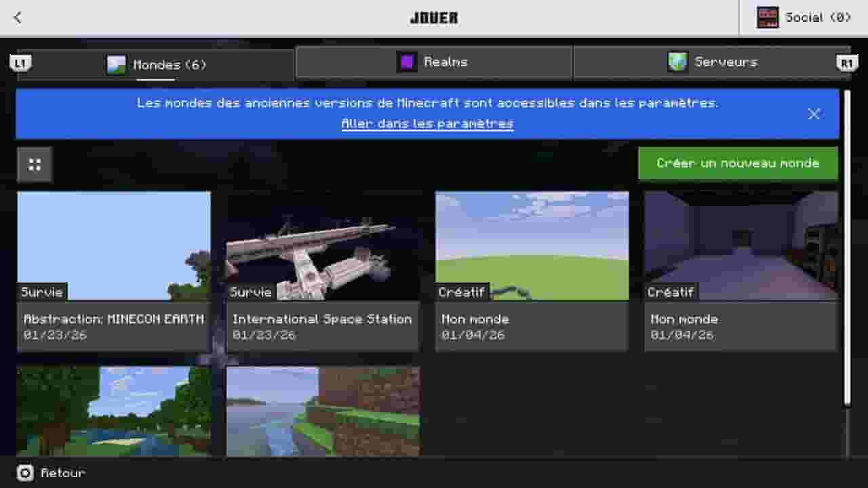Open International Space Station world thumbnail
The height and width of the screenshot is (488, 868).
[323, 245]
